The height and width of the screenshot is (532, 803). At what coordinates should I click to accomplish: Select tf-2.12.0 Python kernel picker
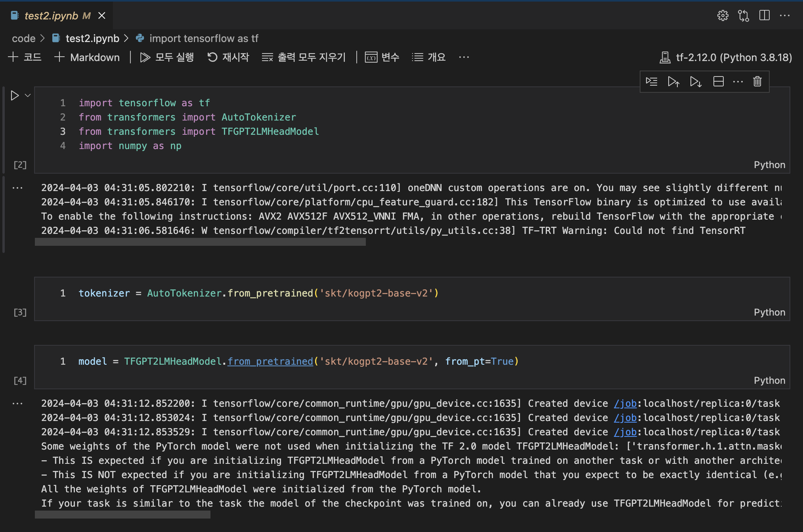pyautogui.click(x=726, y=57)
